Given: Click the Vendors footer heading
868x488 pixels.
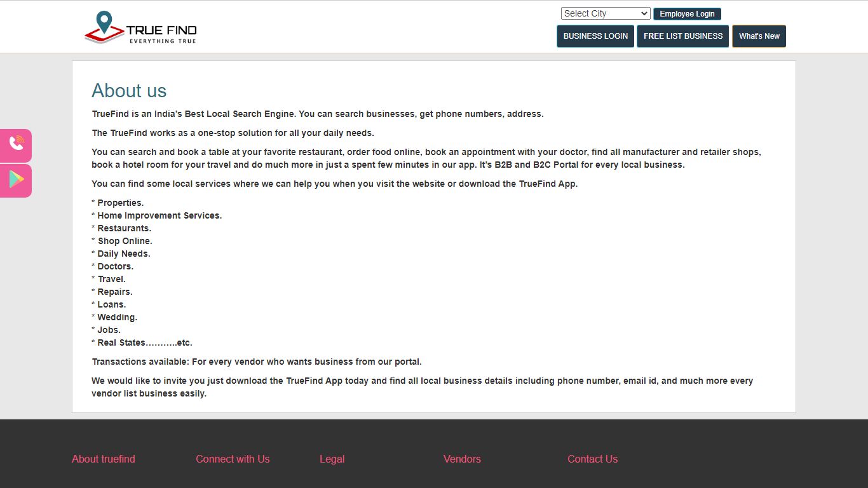Looking at the screenshot, I should 462,459.
